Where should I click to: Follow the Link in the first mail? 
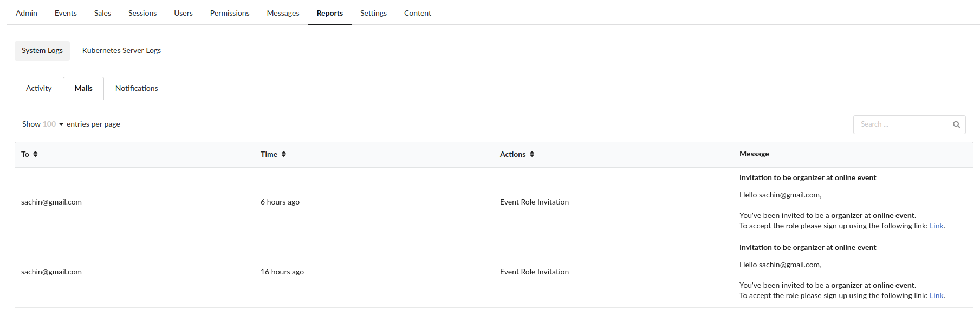coord(936,226)
